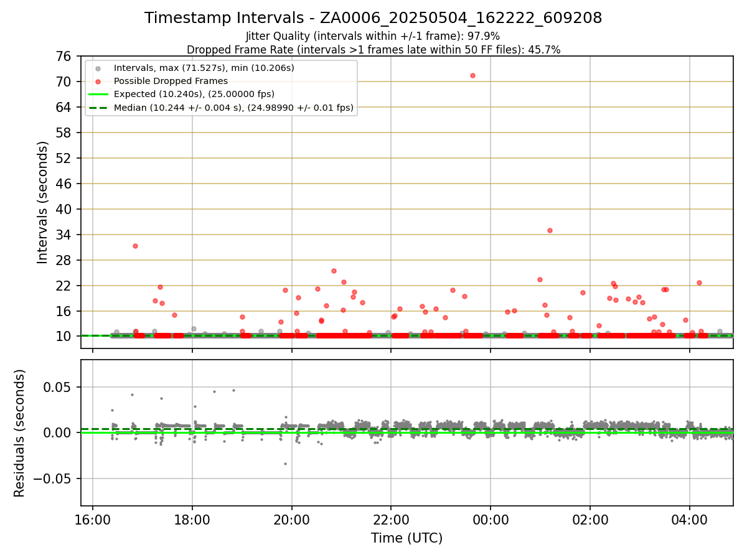Viewport: 747px width, 560px height.
Task: Click the lowest residual outlier point below −0.03
Action: click(285, 464)
